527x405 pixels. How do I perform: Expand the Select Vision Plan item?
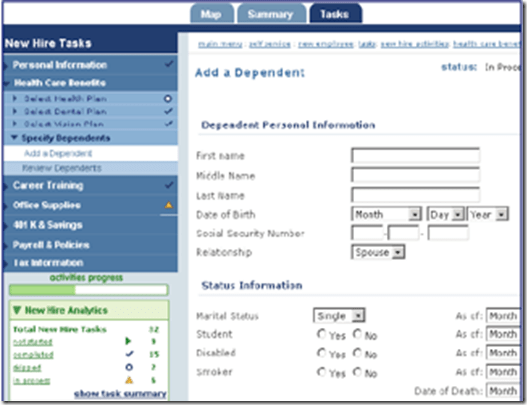click(x=14, y=124)
